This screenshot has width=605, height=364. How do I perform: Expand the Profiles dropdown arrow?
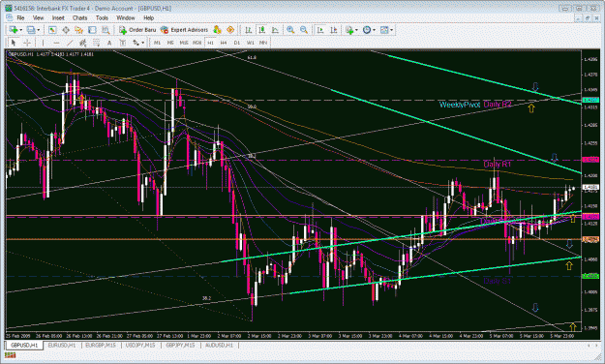[x=38, y=30]
